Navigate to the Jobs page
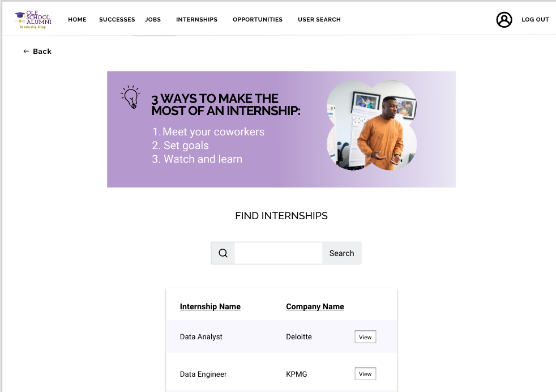The height and width of the screenshot is (392, 556). (x=153, y=19)
